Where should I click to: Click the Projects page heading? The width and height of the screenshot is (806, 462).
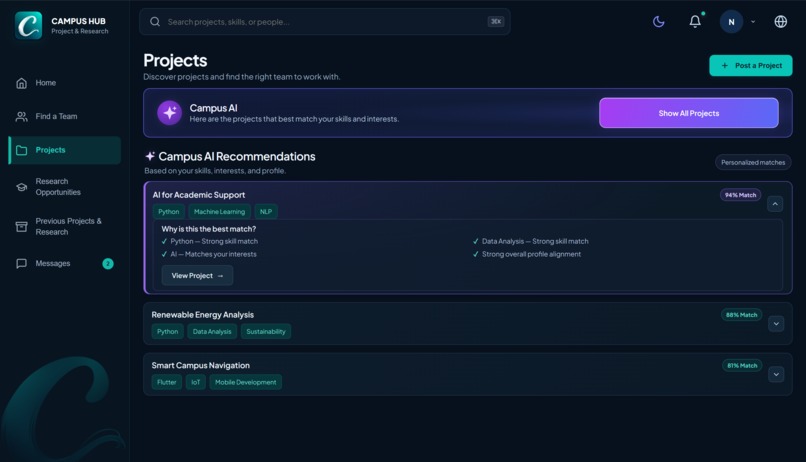point(175,61)
